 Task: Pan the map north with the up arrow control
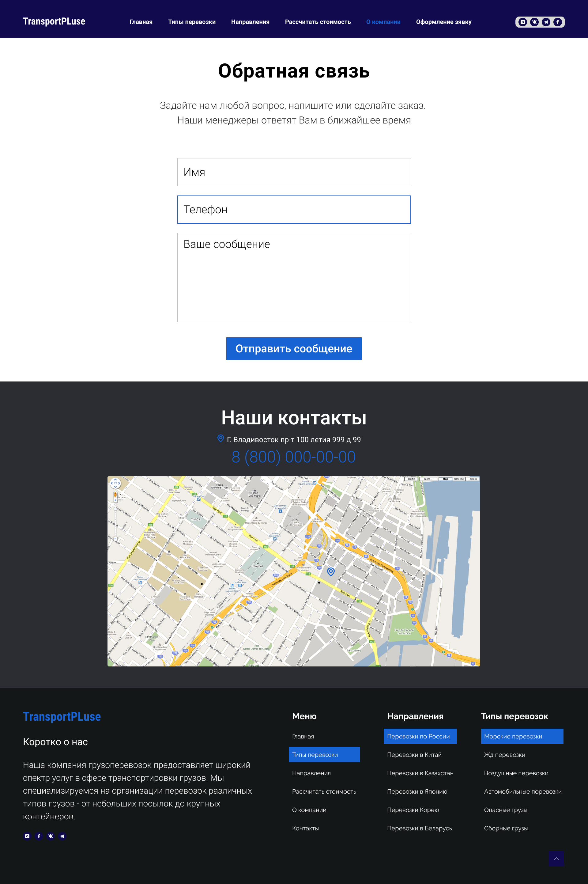[115, 480]
